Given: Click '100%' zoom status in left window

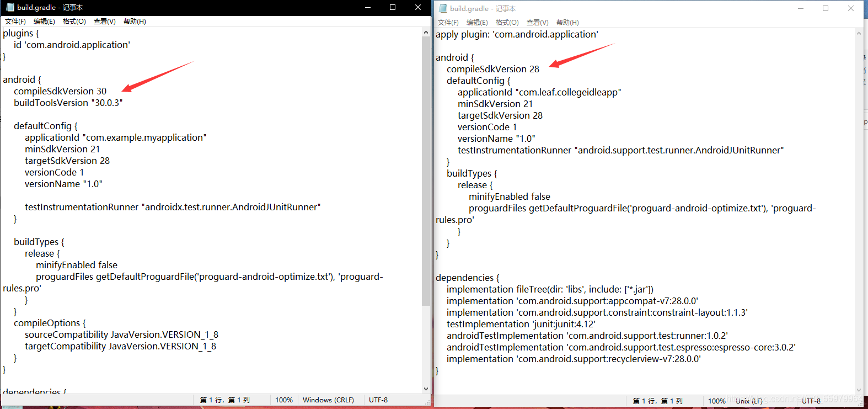Looking at the screenshot, I should pos(284,400).
